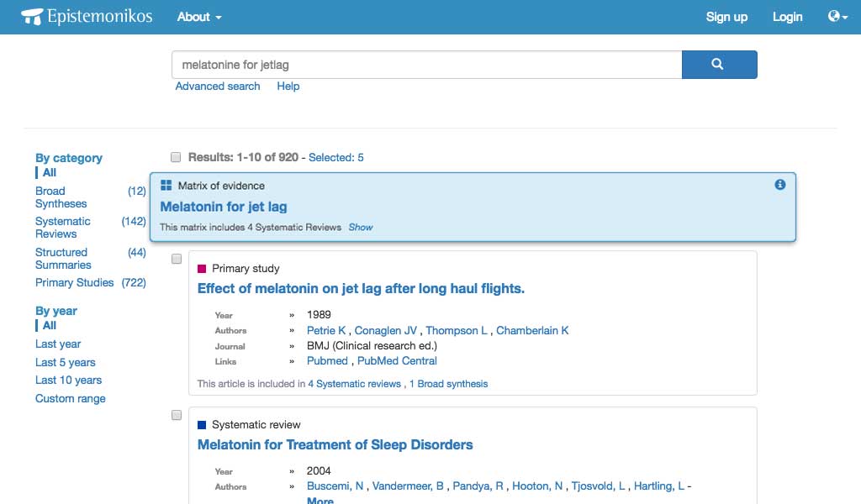Open the globe language selector
Screen dimensions: 861x504
pos(837,17)
